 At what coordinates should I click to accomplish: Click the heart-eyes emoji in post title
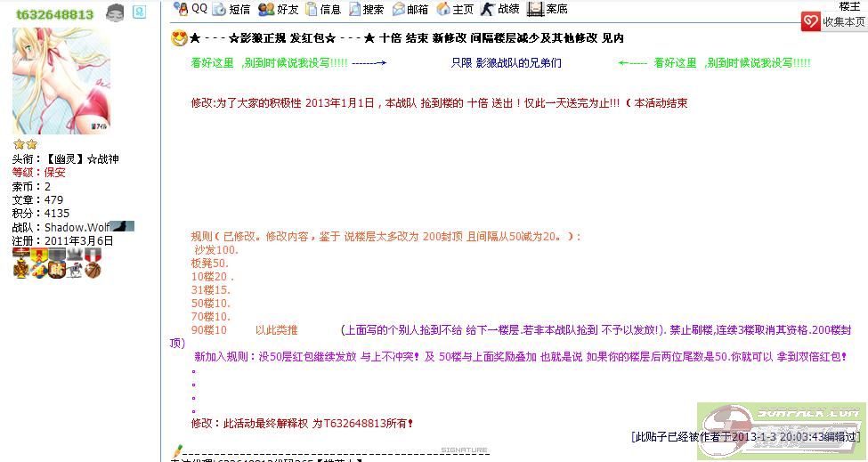tap(179, 38)
